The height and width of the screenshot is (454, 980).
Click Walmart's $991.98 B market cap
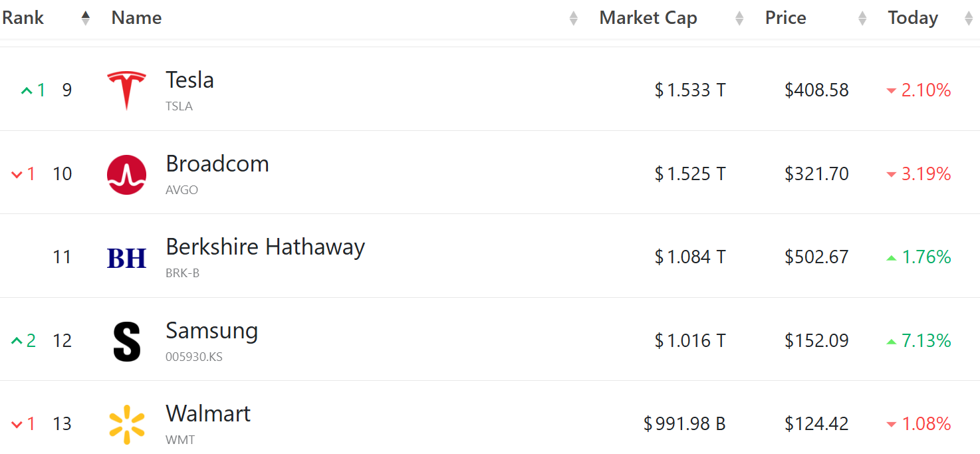click(684, 424)
